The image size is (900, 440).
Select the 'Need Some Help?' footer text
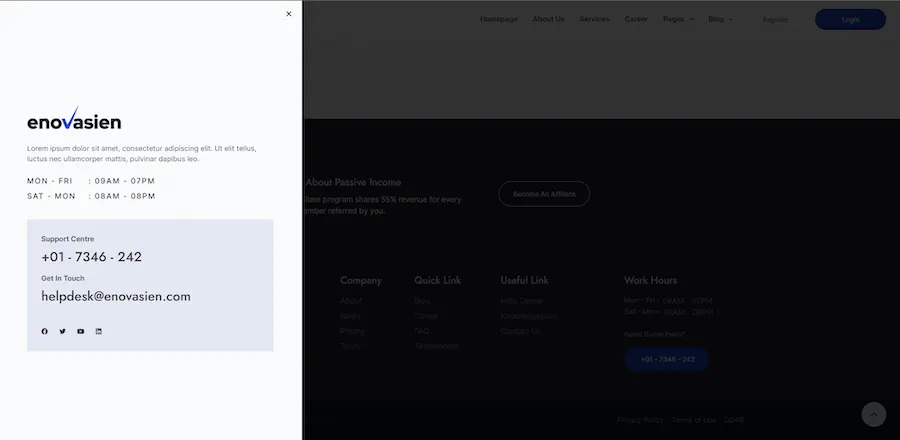[654, 334]
